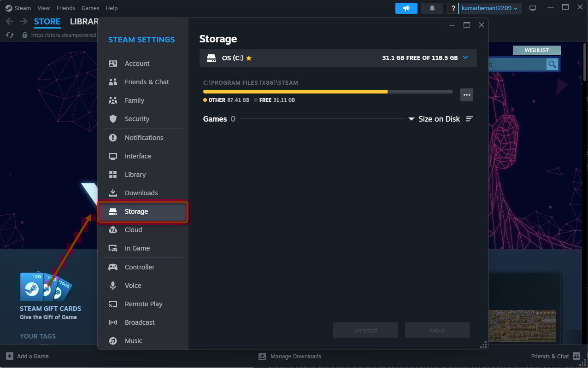Click the ellipsis options for the Steam folder
Image resolution: width=588 pixels, height=368 pixels.
point(466,95)
